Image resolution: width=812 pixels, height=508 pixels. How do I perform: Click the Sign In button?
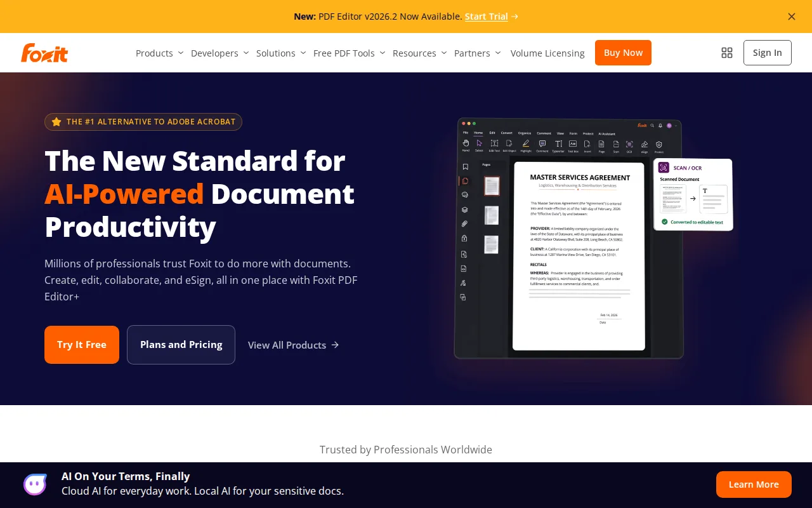click(768, 53)
